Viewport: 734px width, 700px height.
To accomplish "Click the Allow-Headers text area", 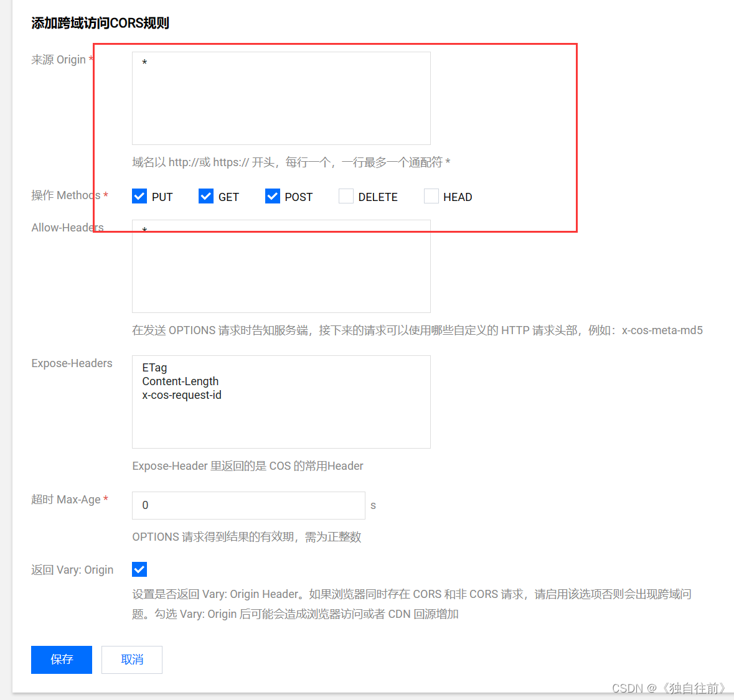I will click(281, 268).
